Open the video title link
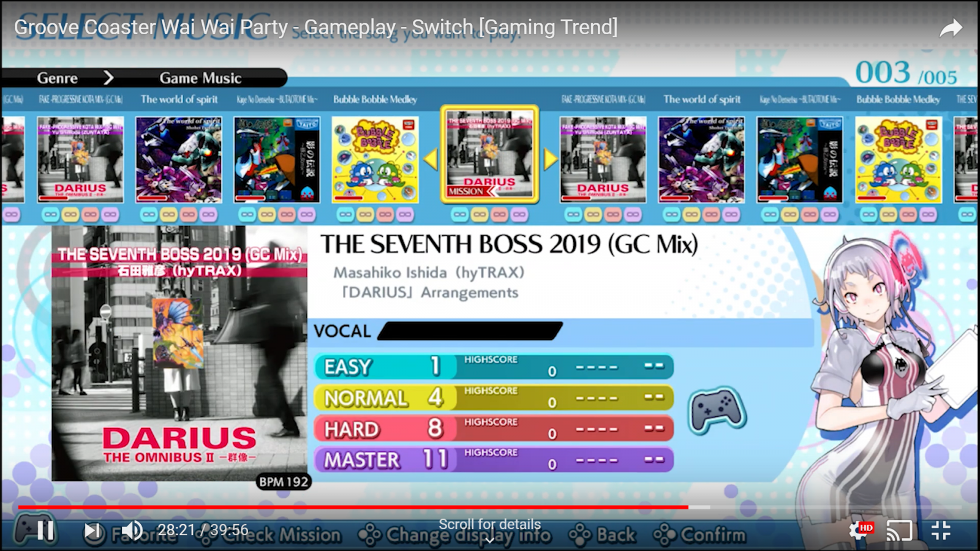Screen dimensions: 980x551 [x=315, y=27]
